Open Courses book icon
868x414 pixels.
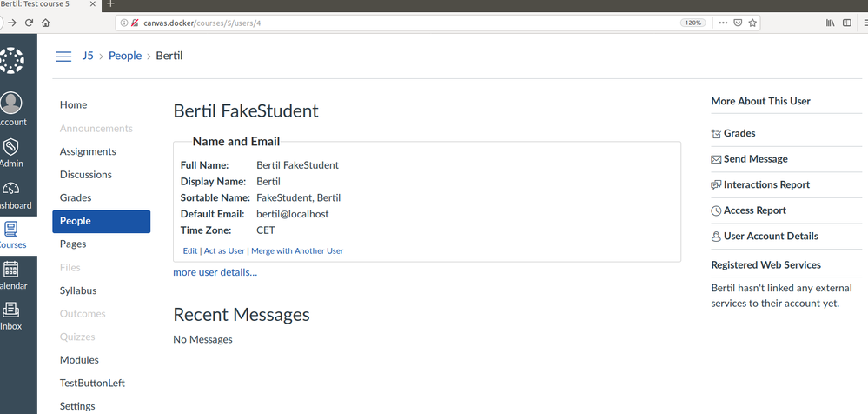point(11,229)
